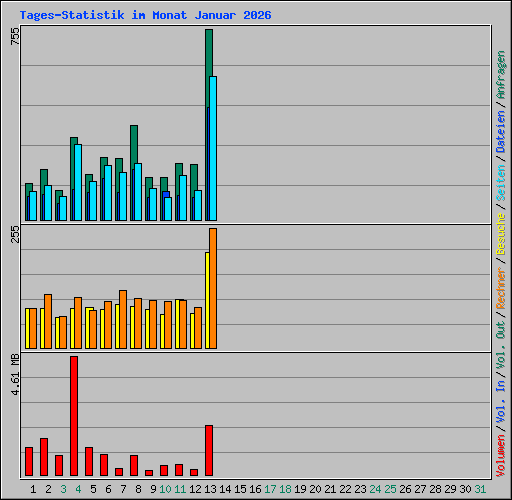Screen dimensions: 512x500
Task: Click day label 8 on the x-axis
Action: pos(138,489)
